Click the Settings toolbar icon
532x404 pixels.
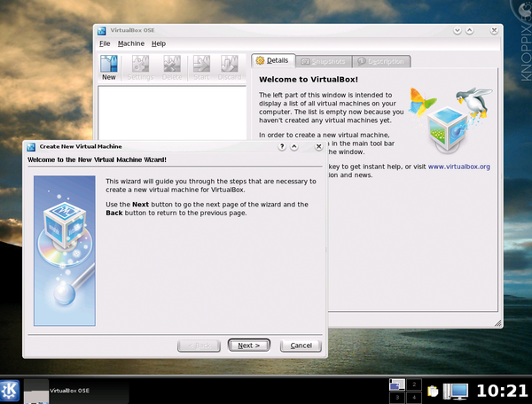pyautogui.click(x=140, y=68)
